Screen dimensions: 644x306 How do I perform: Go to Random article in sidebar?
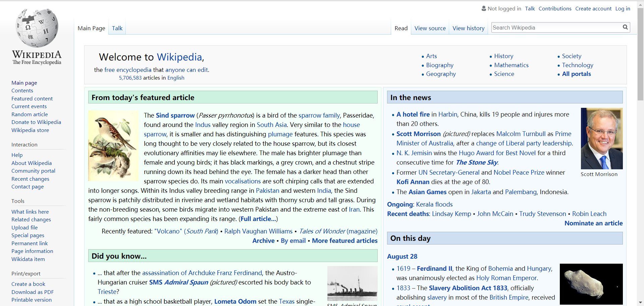pos(30,114)
